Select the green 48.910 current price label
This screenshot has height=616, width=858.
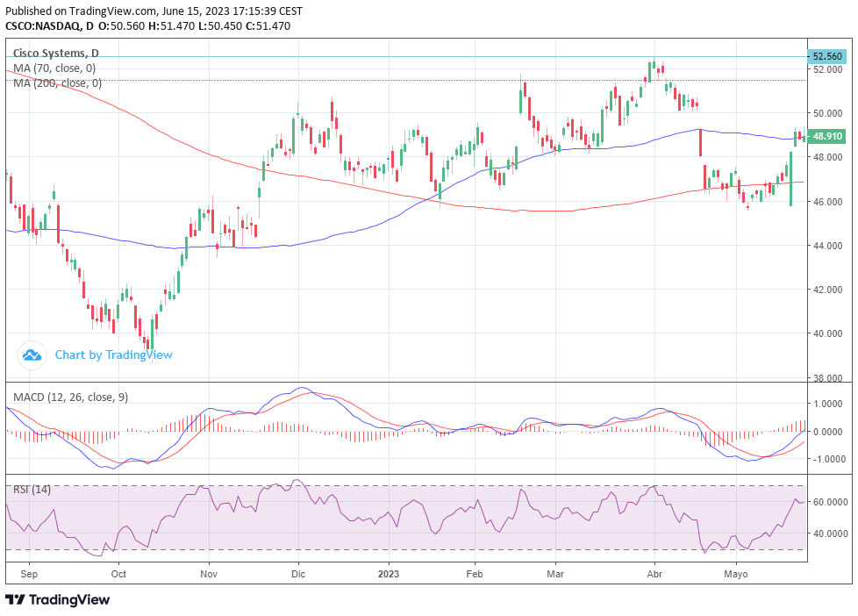[x=826, y=136]
